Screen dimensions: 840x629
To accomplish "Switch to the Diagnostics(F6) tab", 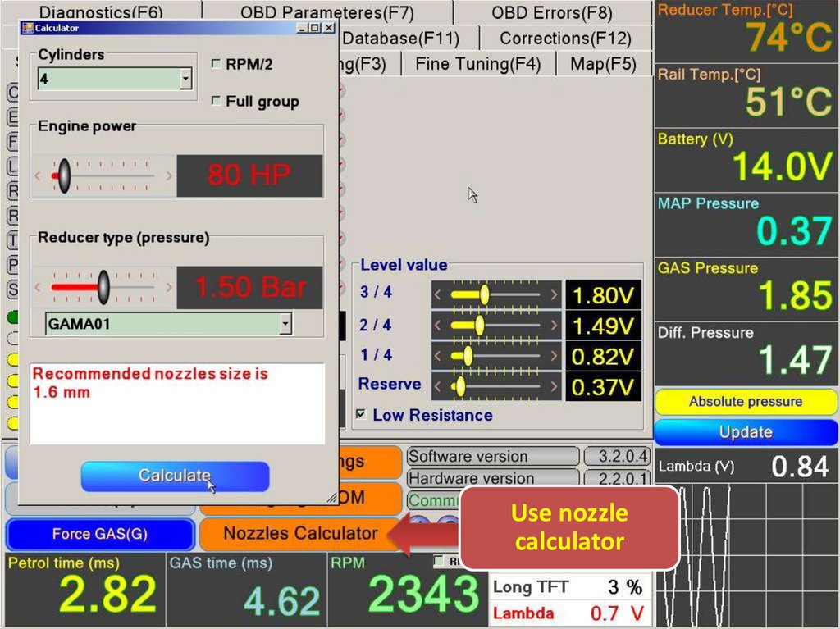I will tap(101, 11).
